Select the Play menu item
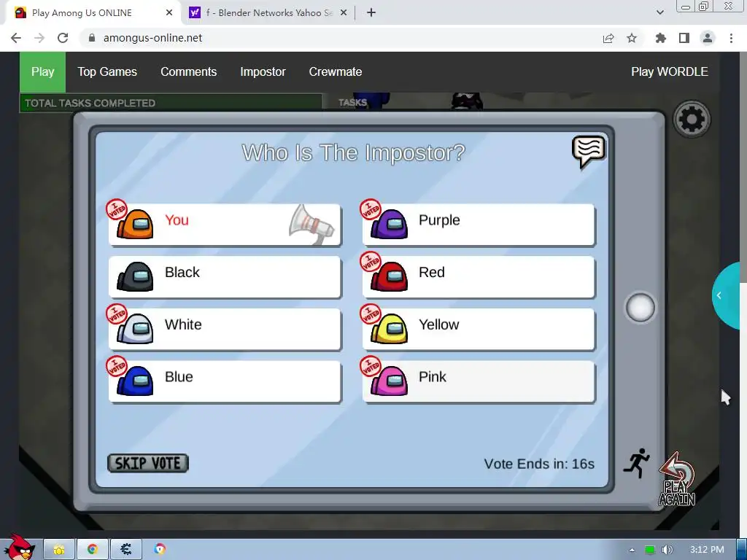This screenshot has height=560, width=747. 43,72
